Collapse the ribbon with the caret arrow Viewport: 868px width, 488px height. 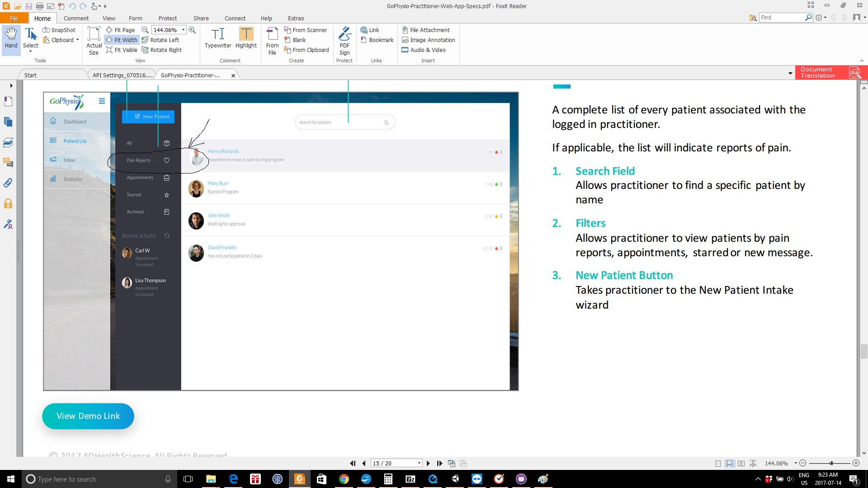click(x=861, y=61)
